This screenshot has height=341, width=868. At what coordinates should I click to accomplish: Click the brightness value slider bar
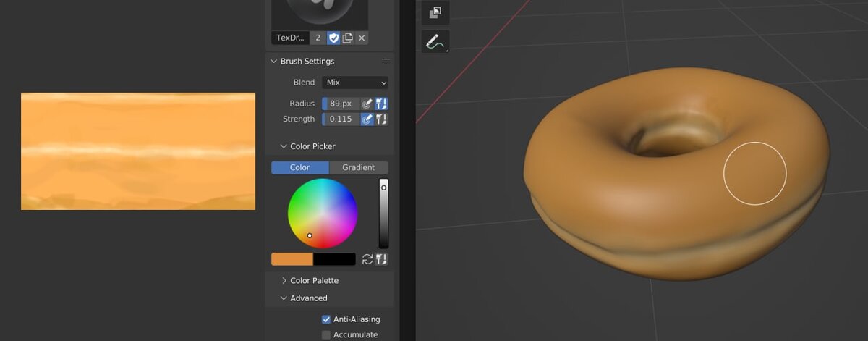pos(383,214)
